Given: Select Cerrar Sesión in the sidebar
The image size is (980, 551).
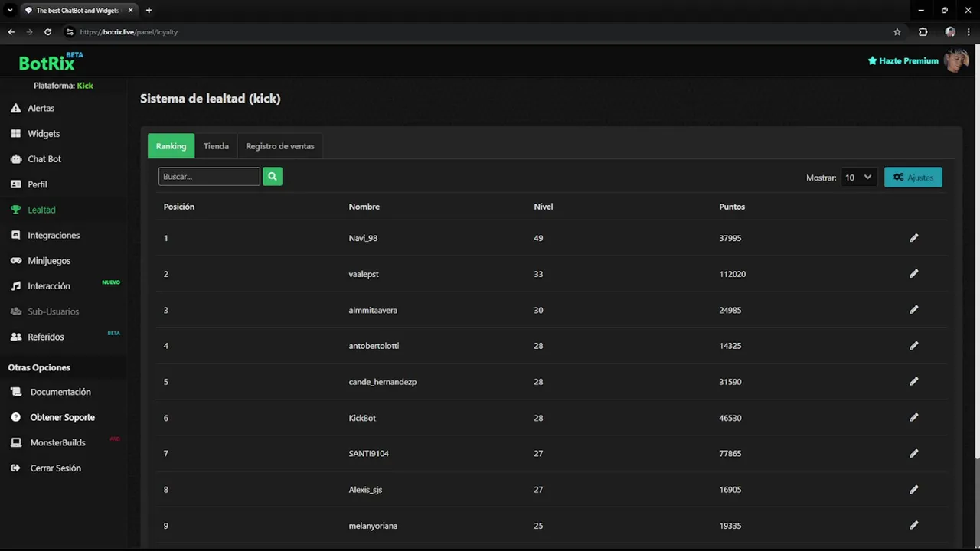Looking at the screenshot, I should [55, 468].
